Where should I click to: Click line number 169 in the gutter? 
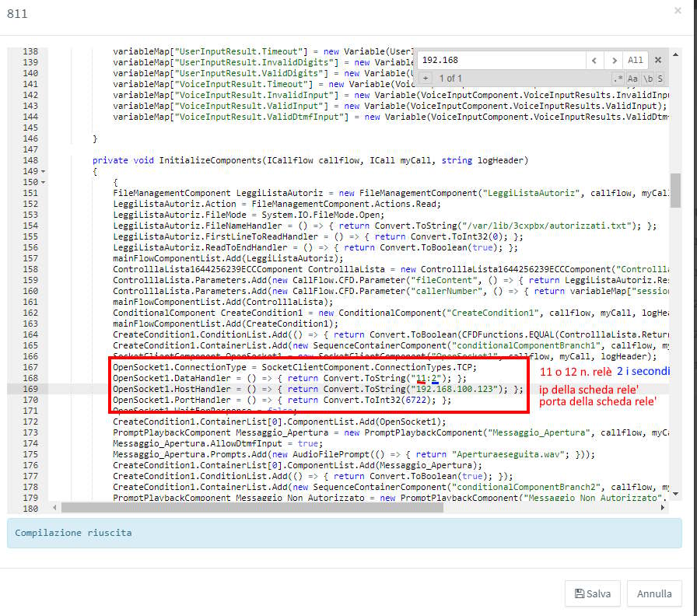30,390
